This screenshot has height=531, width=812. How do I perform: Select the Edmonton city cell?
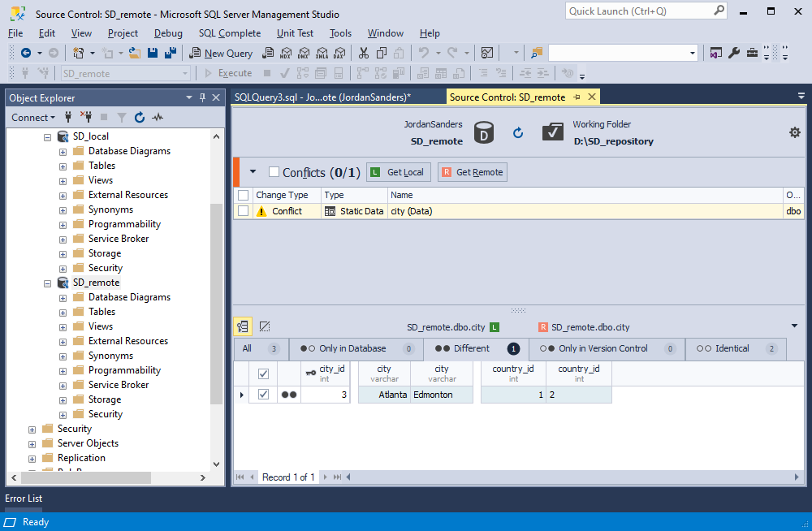tap(442, 395)
